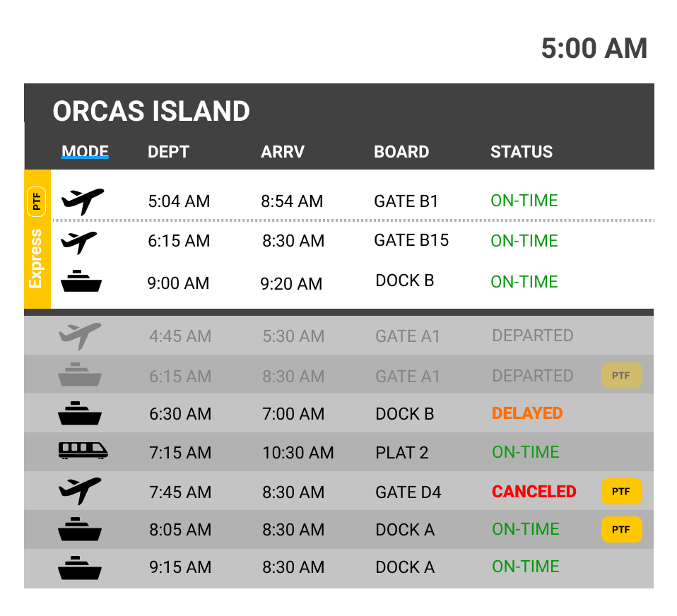Select the grayed airplane icon at 4:45 AM
Screen dimensions: 677x616
[x=80, y=336]
